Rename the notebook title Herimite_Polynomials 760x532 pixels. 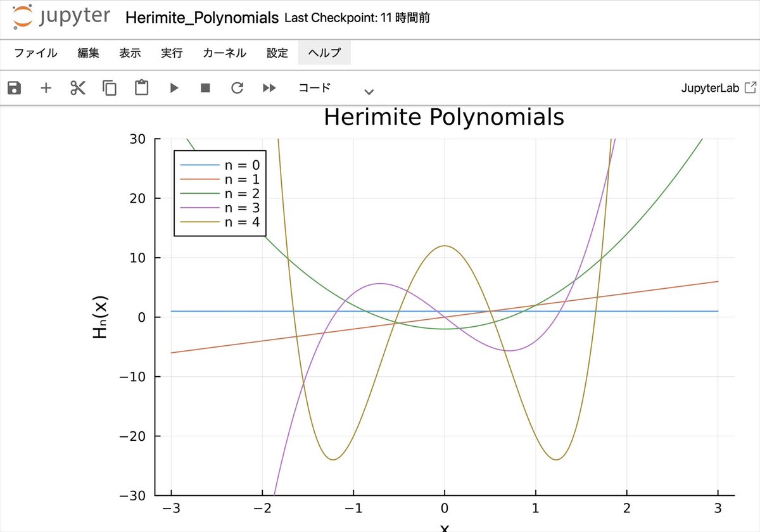202,18
